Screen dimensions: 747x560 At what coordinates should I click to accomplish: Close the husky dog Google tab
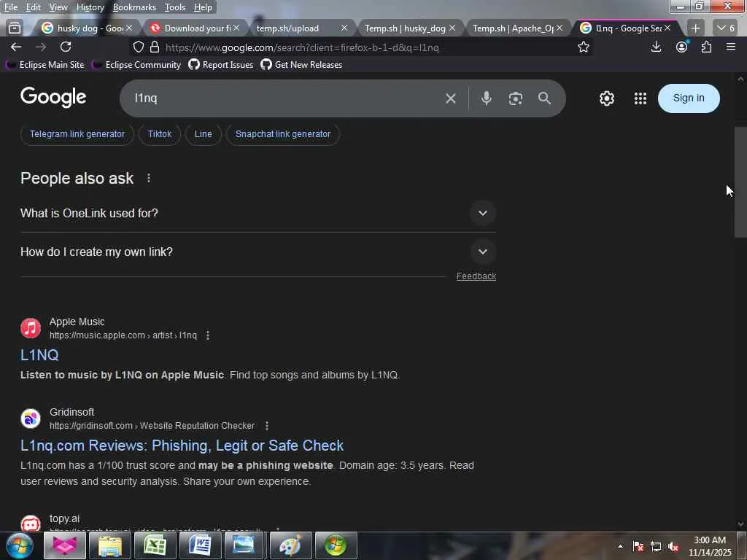click(129, 28)
